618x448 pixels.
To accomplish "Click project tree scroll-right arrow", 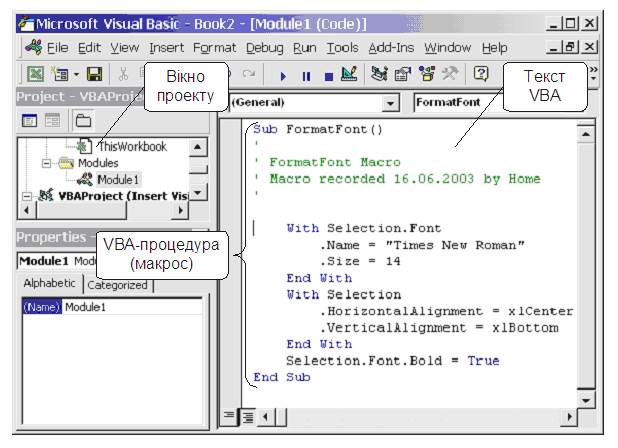I will pos(181,210).
